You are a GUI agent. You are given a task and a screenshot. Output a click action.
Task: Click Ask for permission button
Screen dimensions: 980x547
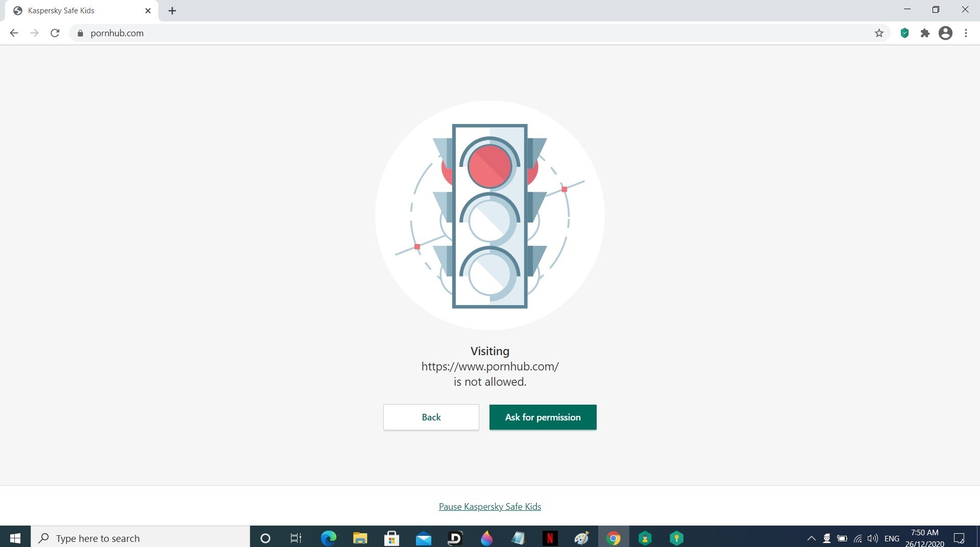543,417
